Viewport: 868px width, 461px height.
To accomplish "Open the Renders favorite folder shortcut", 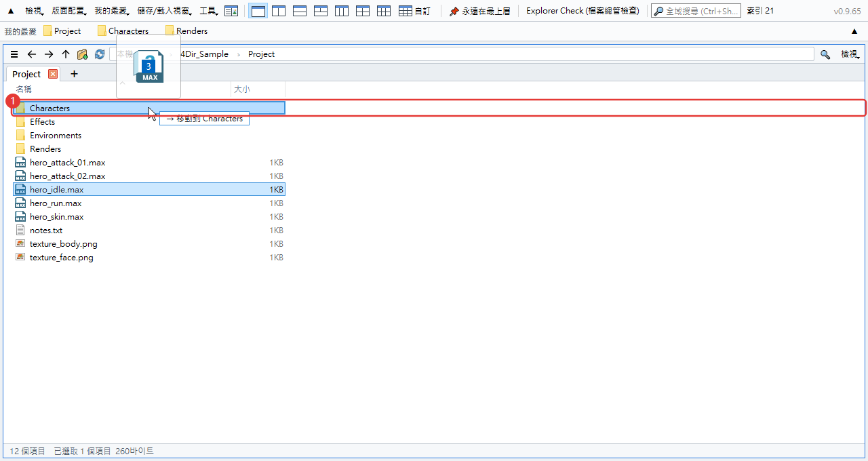I will 186,31.
